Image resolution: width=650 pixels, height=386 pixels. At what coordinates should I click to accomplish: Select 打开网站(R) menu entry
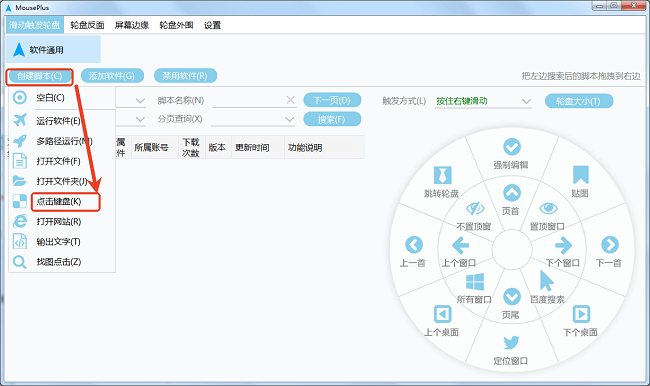pos(58,221)
